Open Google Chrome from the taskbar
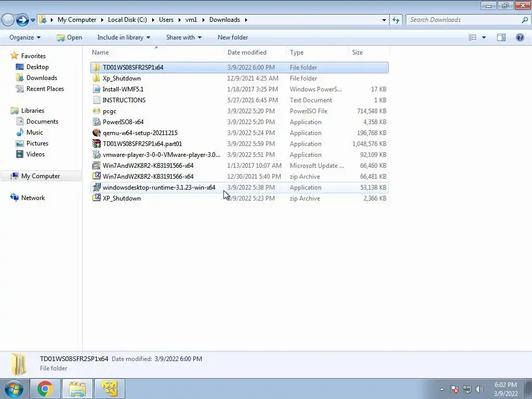The width and height of the screenshot is (532, 399). point(45,389)
